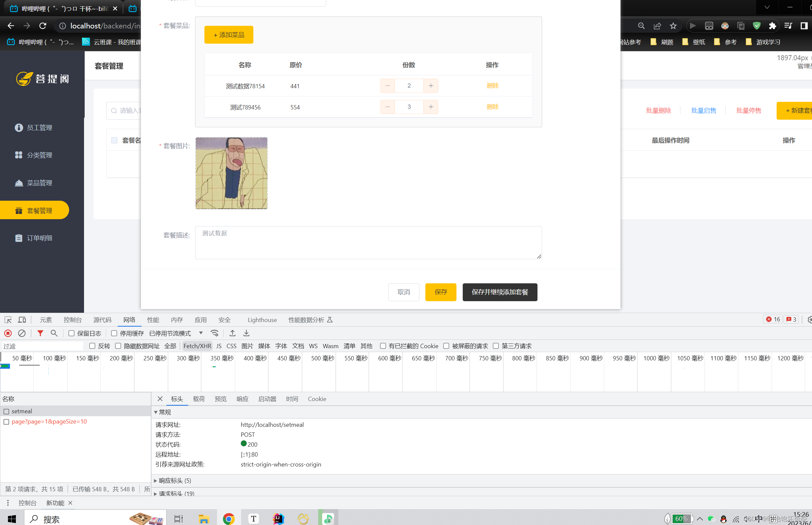Click the inspect element selector icon
Screen dimensions: 812x525
(x=8, y=320)
